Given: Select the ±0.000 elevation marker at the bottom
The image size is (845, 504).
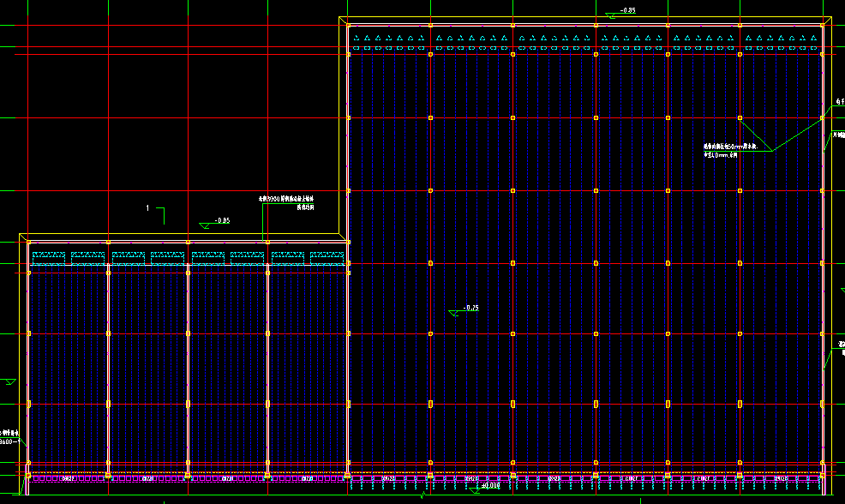Looking at the screenshot, I should 484,488.
